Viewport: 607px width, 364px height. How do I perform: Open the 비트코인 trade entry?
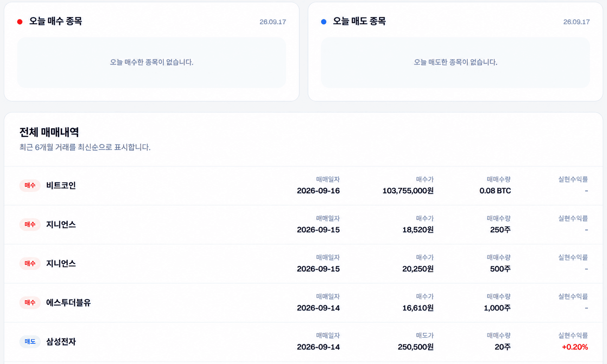point(303,186)
